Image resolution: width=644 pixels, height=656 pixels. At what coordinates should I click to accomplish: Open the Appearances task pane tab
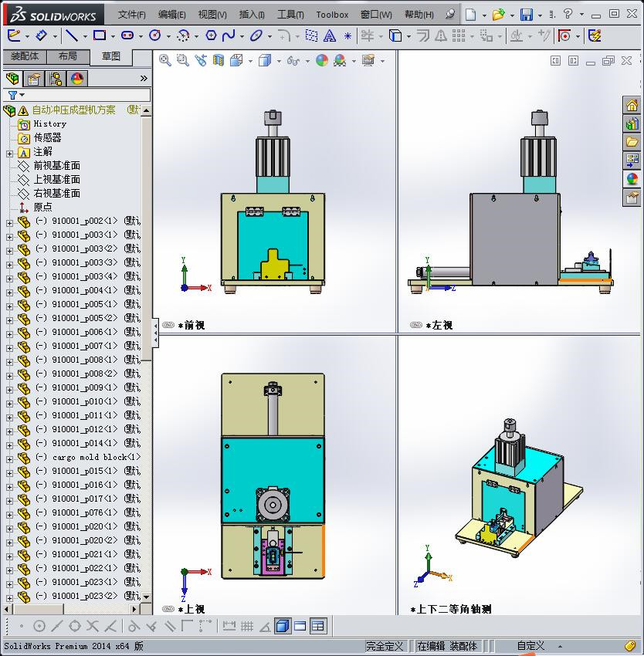pos(632,178)
